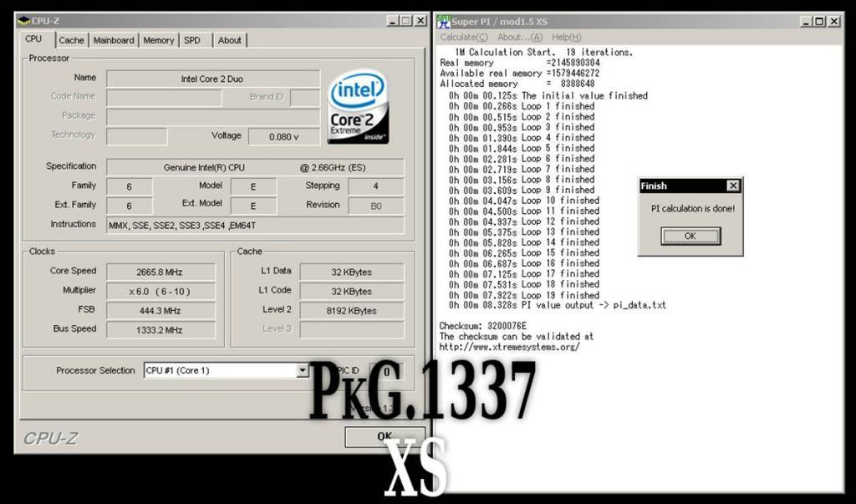Click the Specification field Genuine Intel(R) CPU

tap(255, 168)
